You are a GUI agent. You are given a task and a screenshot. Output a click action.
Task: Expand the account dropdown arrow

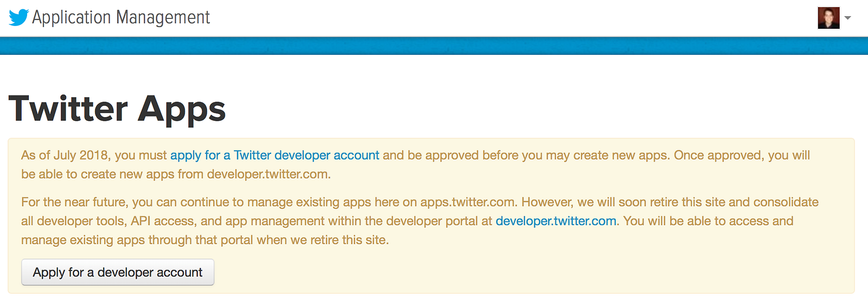pos(848,18)
